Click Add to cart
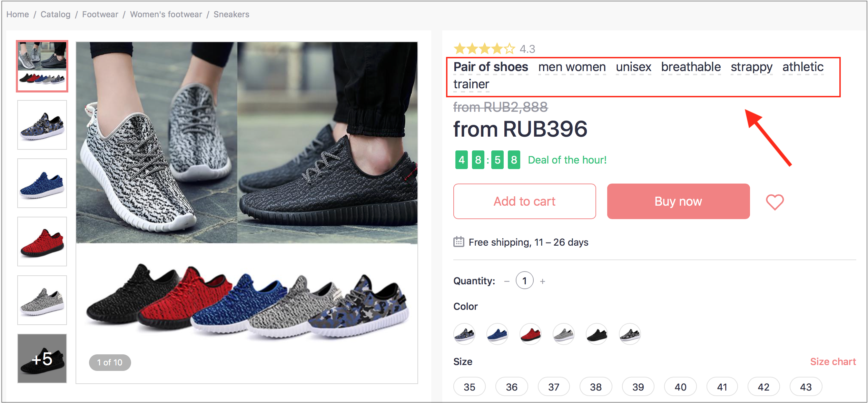868x403 pixels. [524, 201]
